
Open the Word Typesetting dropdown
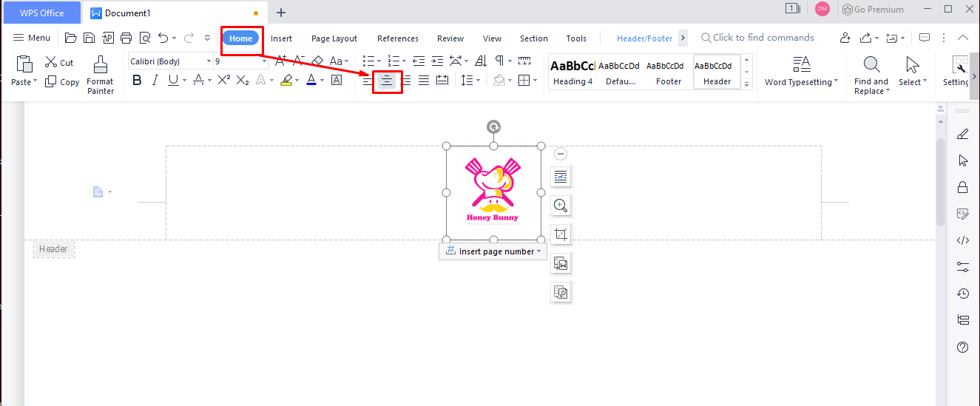pyautogui.click(x=802, y=72)
